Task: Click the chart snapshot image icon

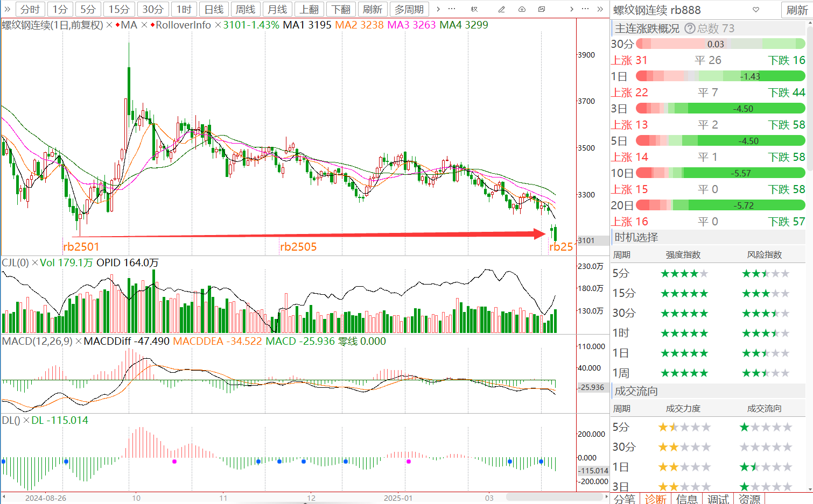Action: point(542,9)
